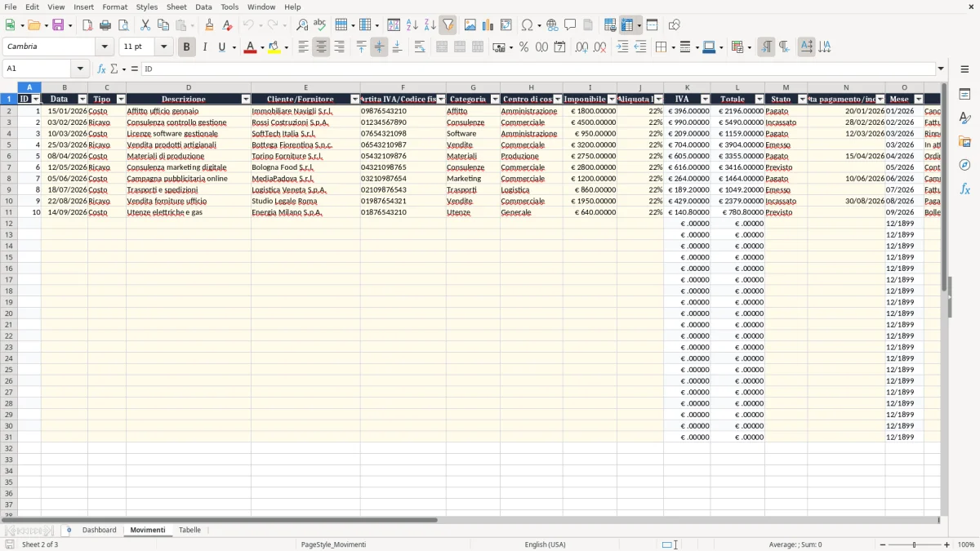
Task: Click the Cut scissors icon
Action: tap(145, 25)
